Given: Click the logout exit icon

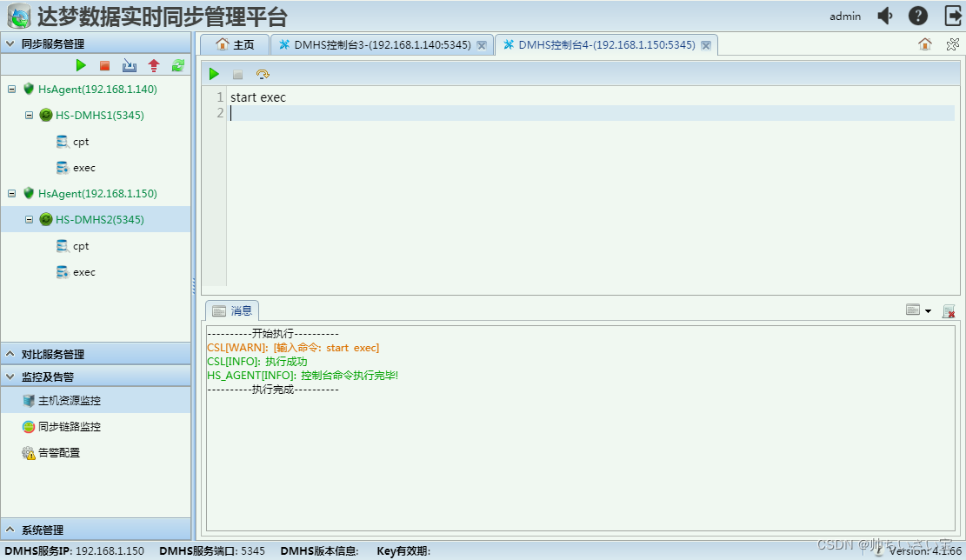Looking at the screenshot, I should tap(953, 16).
